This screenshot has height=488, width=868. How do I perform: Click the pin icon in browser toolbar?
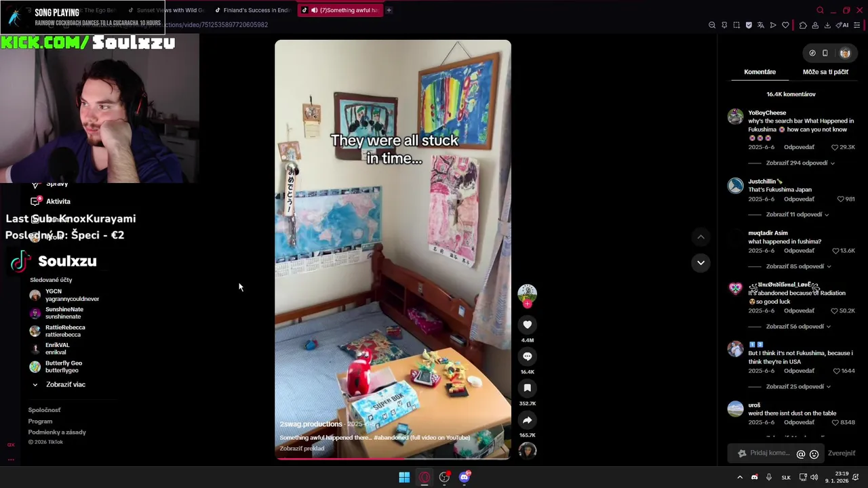pyautogui.click(x=724, y=25)
